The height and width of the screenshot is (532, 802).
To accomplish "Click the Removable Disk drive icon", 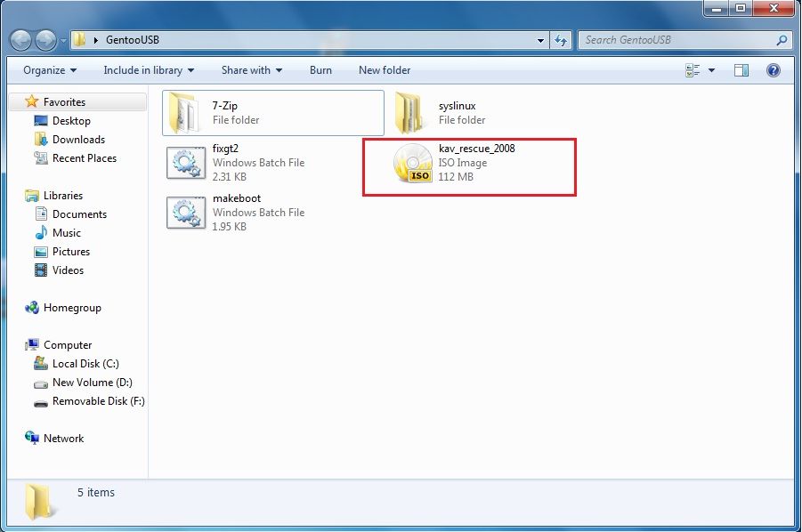I will [41, 403].
